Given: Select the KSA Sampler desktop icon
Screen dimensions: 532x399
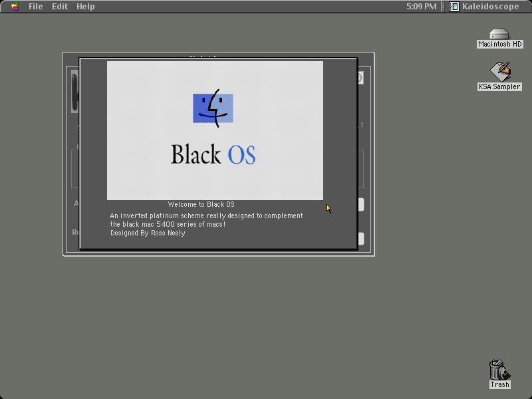Looking at the screenshot, I should (x=500, y=72).
